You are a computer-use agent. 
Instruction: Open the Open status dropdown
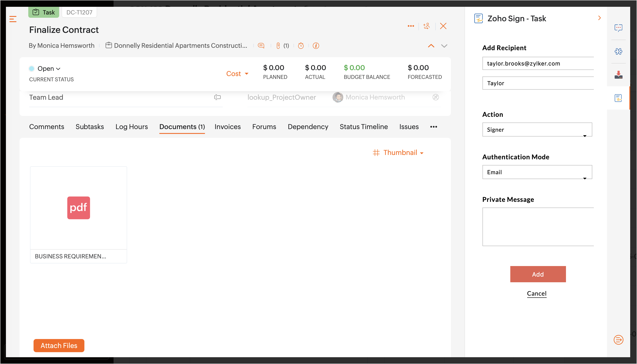click(48, 69)
